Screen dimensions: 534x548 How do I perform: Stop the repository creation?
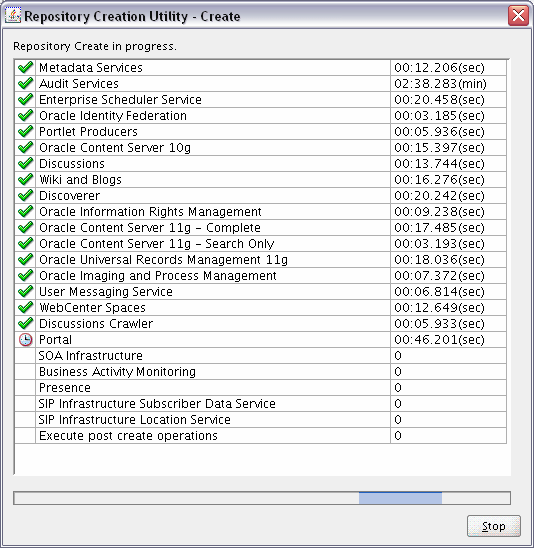493,526
